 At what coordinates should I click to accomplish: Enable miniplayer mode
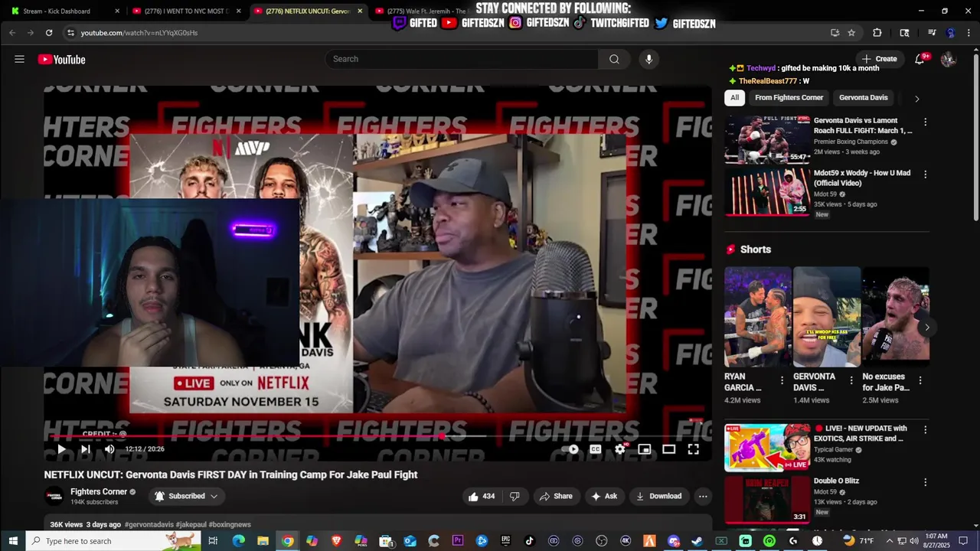[645, 449]
